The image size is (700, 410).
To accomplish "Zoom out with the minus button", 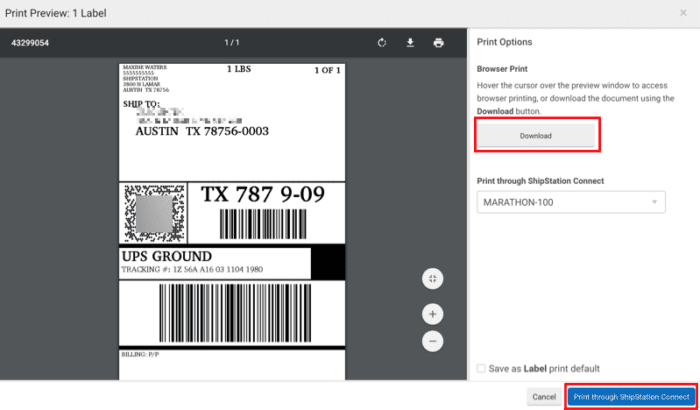I will click(432, 341).
